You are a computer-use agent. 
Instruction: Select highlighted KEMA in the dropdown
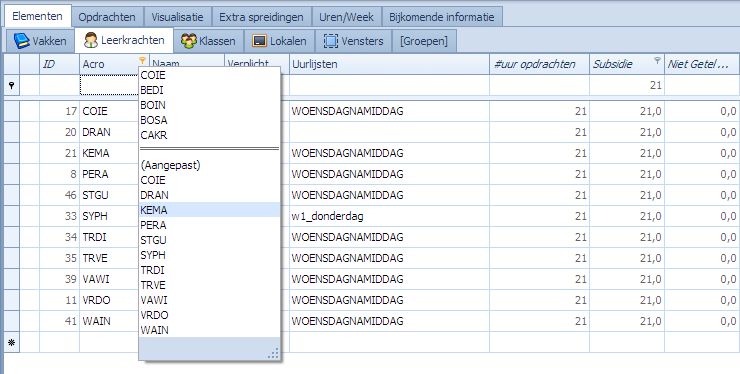click(209, 210)
